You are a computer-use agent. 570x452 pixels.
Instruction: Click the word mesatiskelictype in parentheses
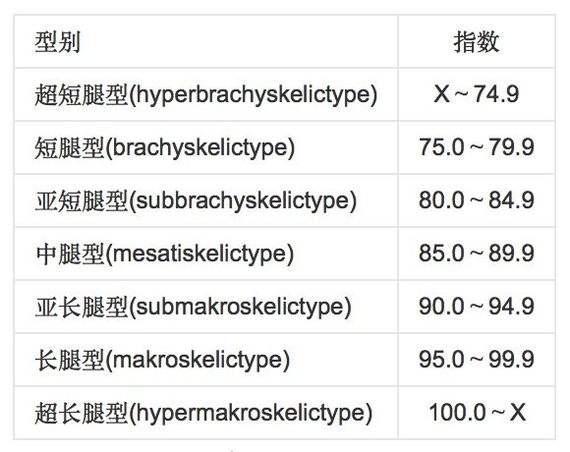point(200,255)
